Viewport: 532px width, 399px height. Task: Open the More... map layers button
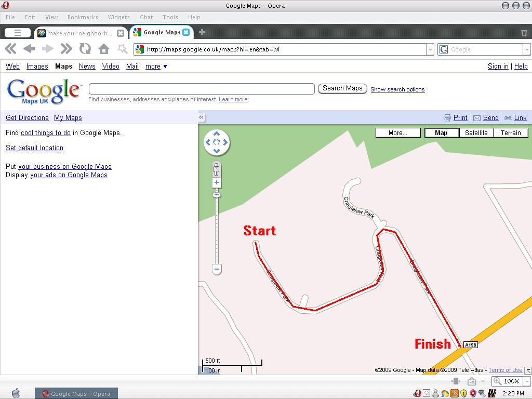(398, 132)
